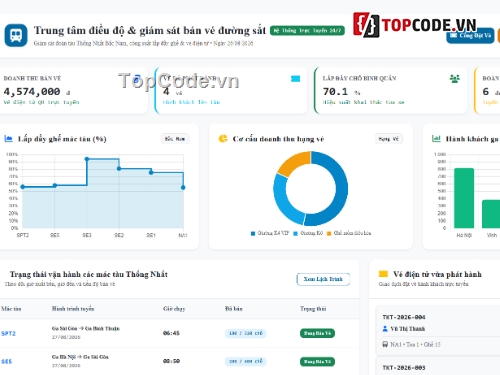Click the green passengers group icon
500x375 pixels.
tap(454, 79)
